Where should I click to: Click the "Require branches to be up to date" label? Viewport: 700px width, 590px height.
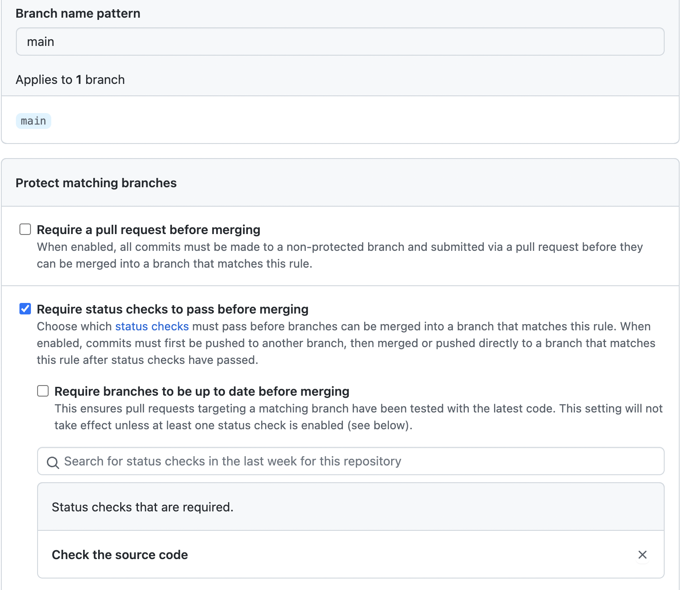tap(202, 391)
